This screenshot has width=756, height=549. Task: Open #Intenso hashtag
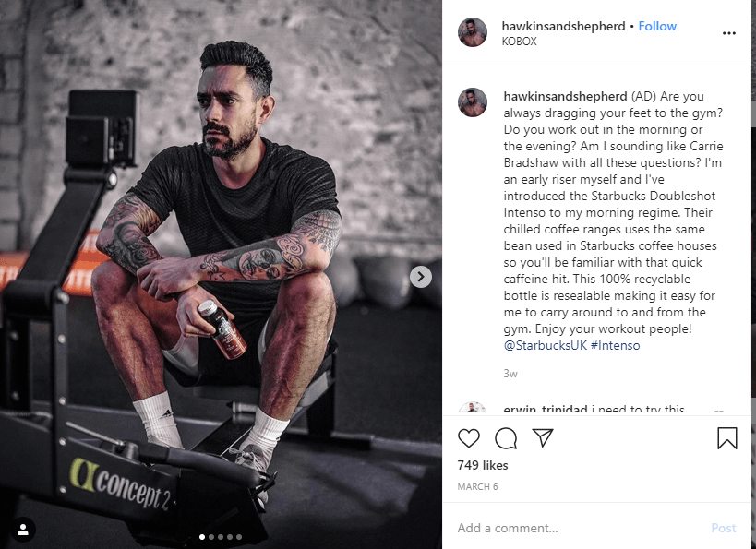pyautogui.click(x=615, y=346)
